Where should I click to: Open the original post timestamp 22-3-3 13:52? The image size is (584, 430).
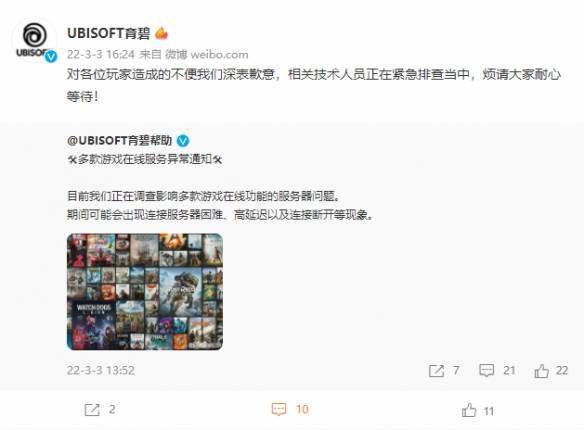(x=101, y=370)
